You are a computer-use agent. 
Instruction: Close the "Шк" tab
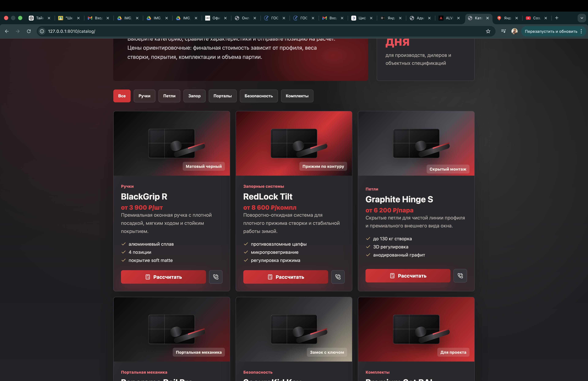(x=78, y=18)
